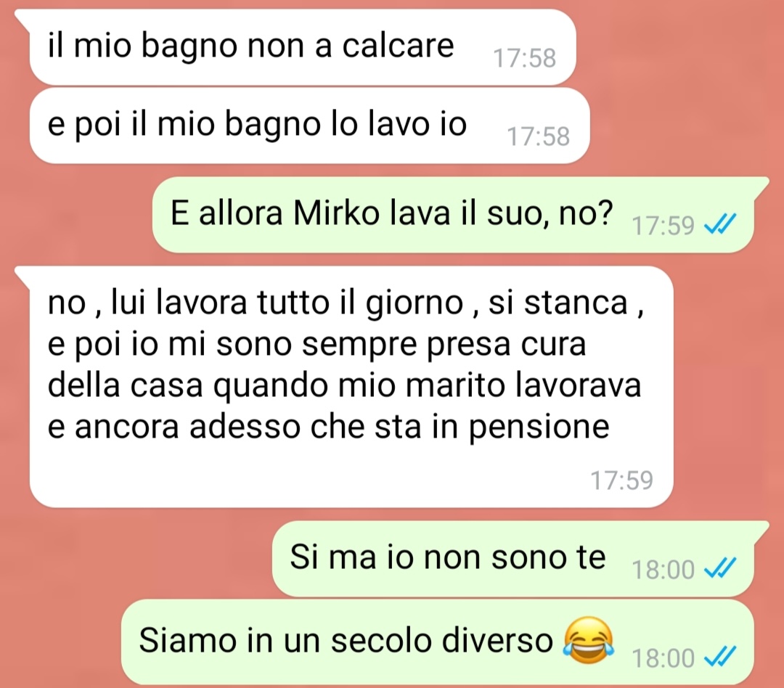This screenshot has width=784, height=688.
Task: Select the message "e poi il mio bagno lo lavo io"
Action: pos(309,125)
